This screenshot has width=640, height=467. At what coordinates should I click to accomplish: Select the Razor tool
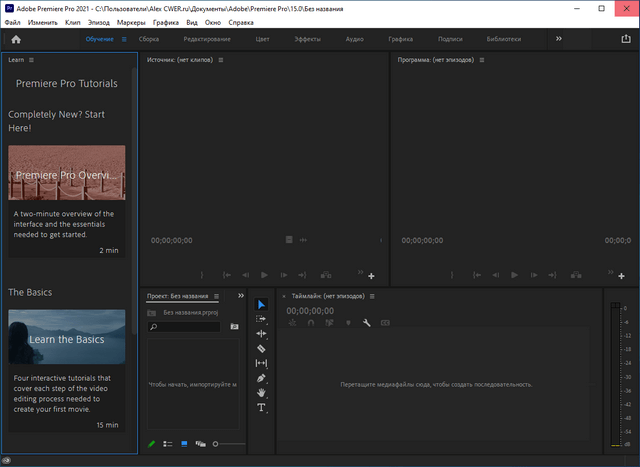tap(261, 348)
